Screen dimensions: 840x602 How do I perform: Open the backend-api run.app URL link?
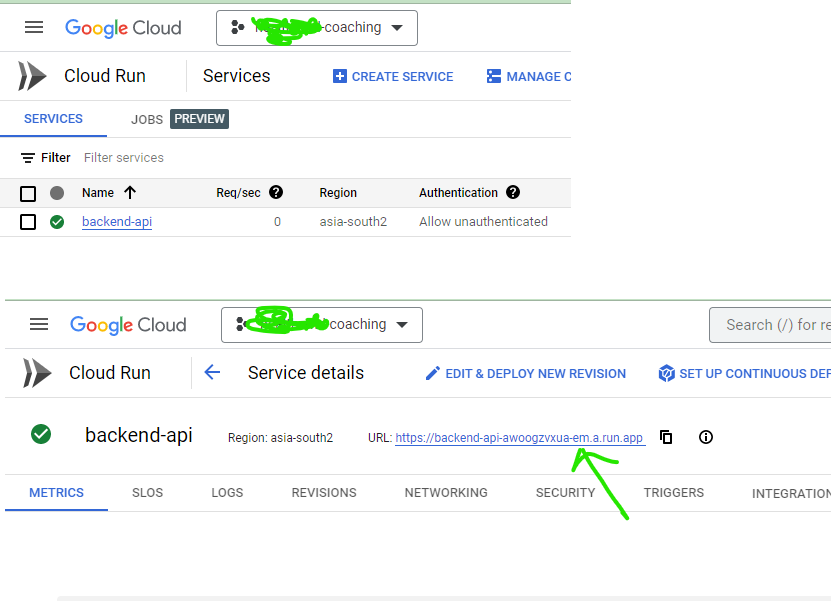[x=519, y=438]
